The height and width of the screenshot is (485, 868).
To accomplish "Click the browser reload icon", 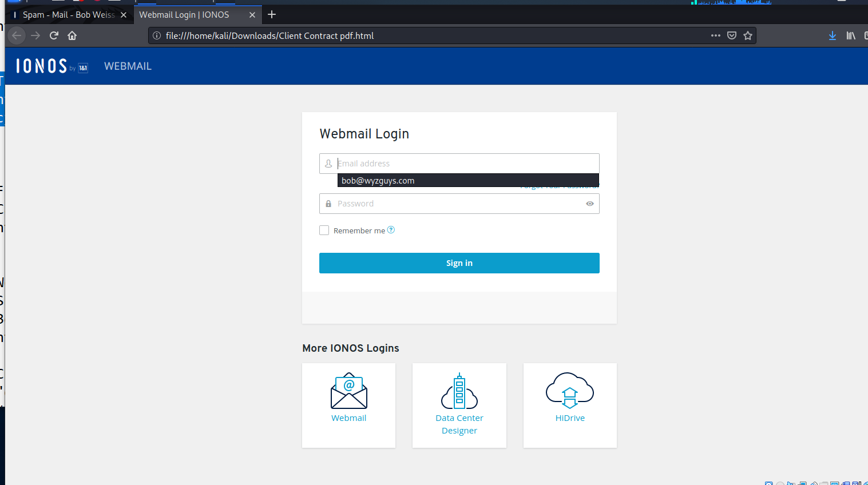I will pyautogui.click(x=54, y=35).
